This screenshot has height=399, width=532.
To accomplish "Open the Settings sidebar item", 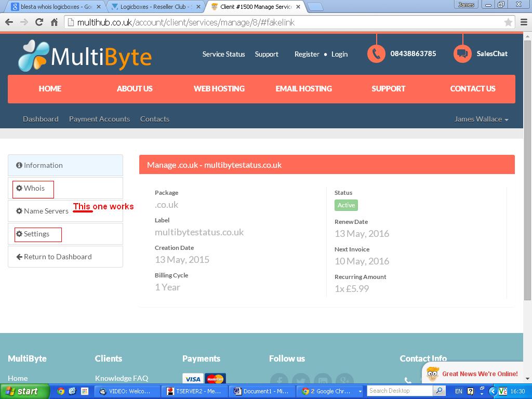I will tap(65, 234).
